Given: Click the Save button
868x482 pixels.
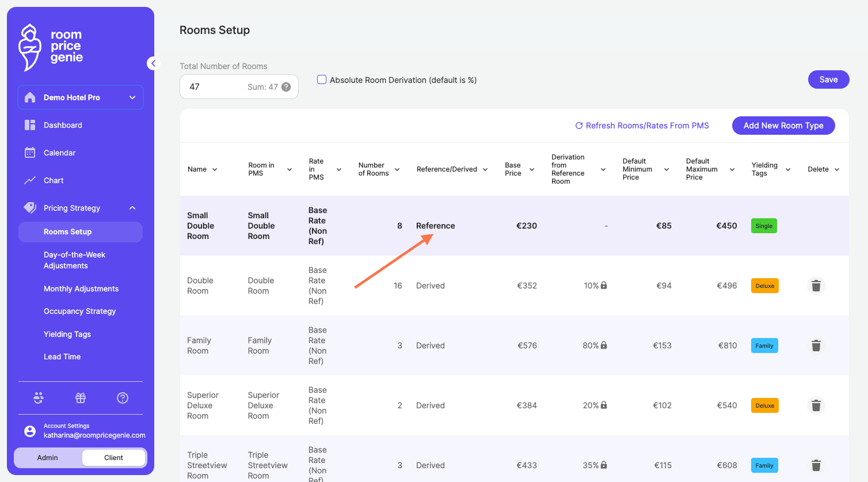Looking at the screenshot, I should 828,79.
